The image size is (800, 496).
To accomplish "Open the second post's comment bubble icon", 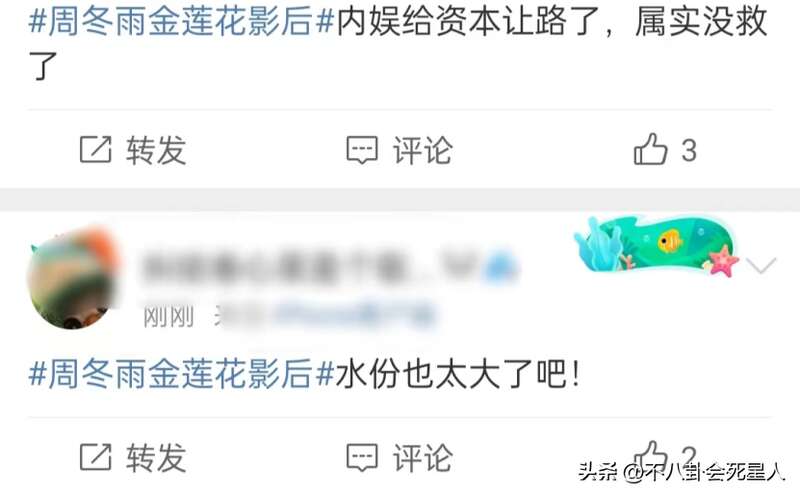I will (x=362, y=457).
